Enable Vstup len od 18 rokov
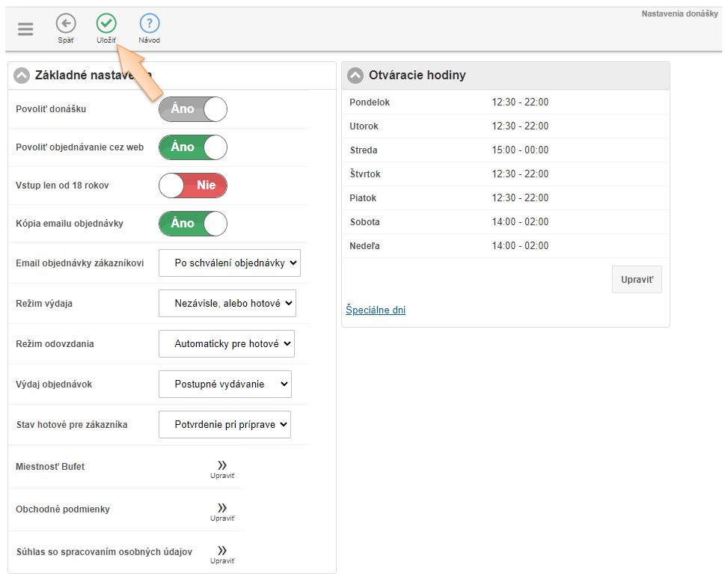 point(192,186)
